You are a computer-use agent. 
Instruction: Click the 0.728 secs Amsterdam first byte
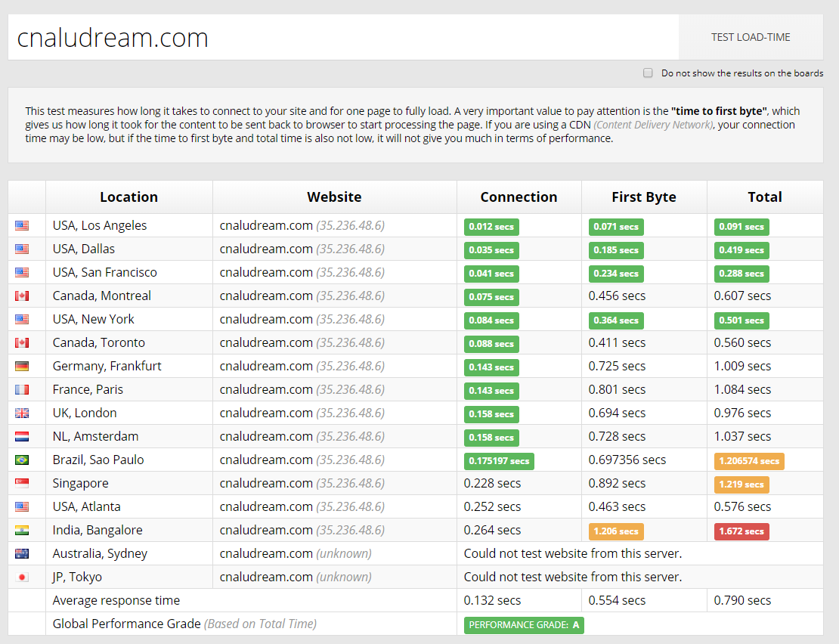617,436
